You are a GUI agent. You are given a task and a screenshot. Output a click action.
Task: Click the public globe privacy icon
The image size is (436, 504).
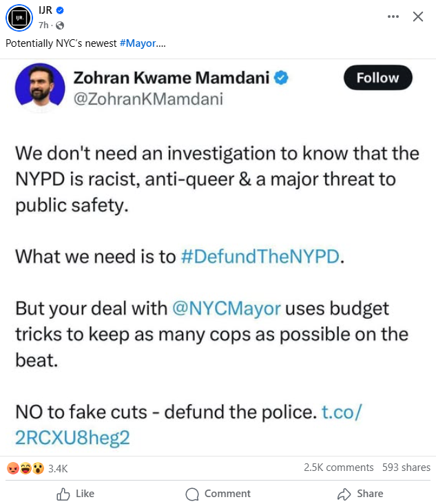[60, 25]
